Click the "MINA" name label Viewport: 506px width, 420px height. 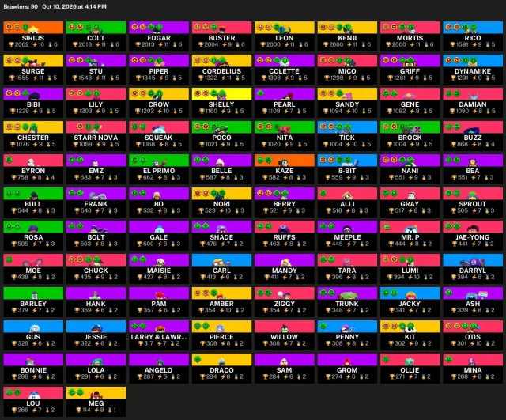[473, 370]
